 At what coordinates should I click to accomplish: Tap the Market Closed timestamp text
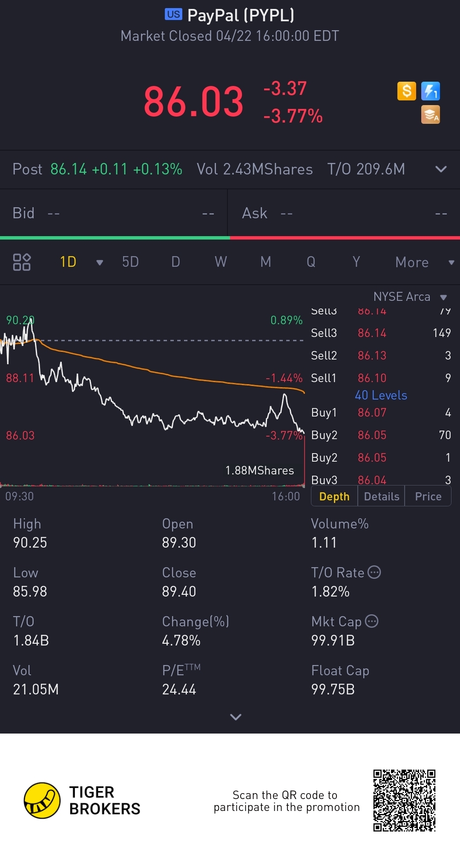pyautogui.click(x=230, y=36)
